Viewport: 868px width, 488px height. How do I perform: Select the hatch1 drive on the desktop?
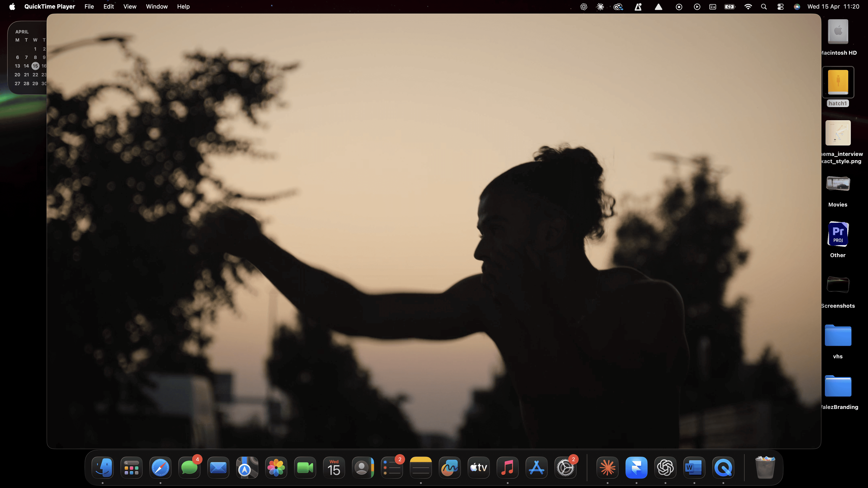pos(838,82)
